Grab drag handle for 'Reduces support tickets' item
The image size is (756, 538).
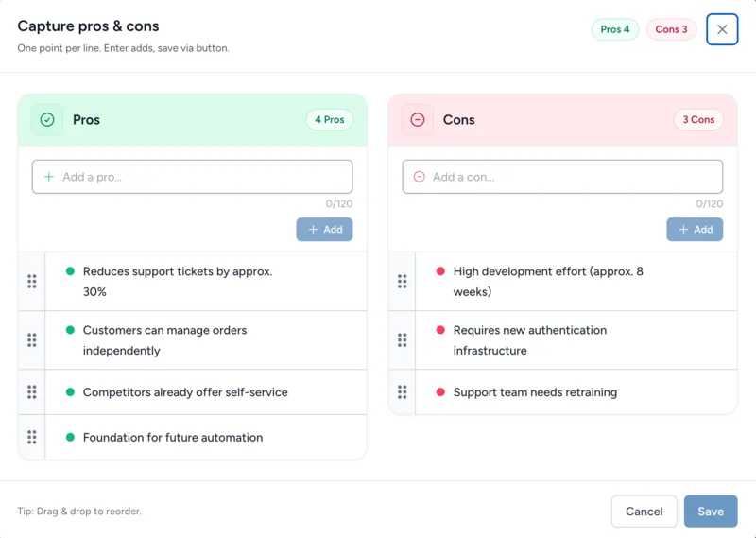tap(32, 282)
